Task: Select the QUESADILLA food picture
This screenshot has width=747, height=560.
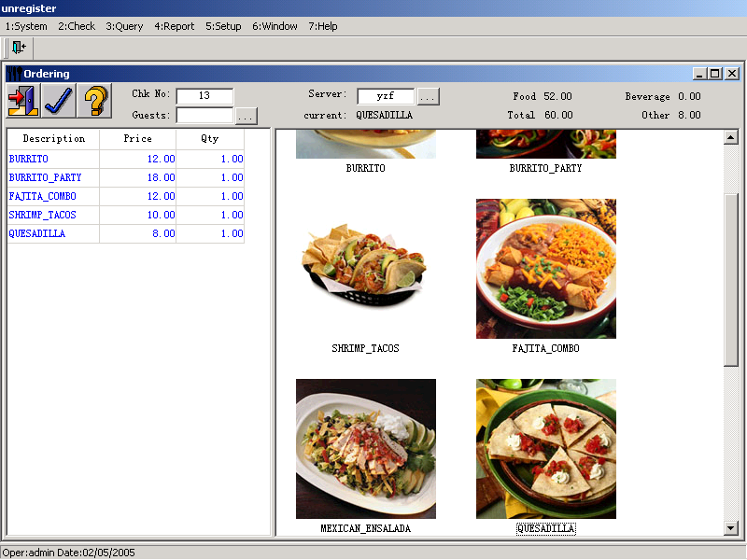Action: (546, 449)
